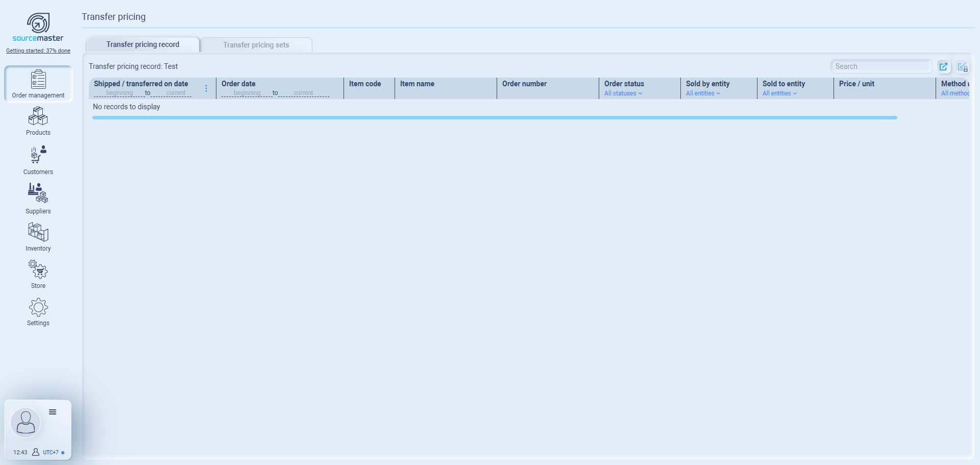980x465 pixels.
Task: Click the Search input field
Action: (881, 66)
